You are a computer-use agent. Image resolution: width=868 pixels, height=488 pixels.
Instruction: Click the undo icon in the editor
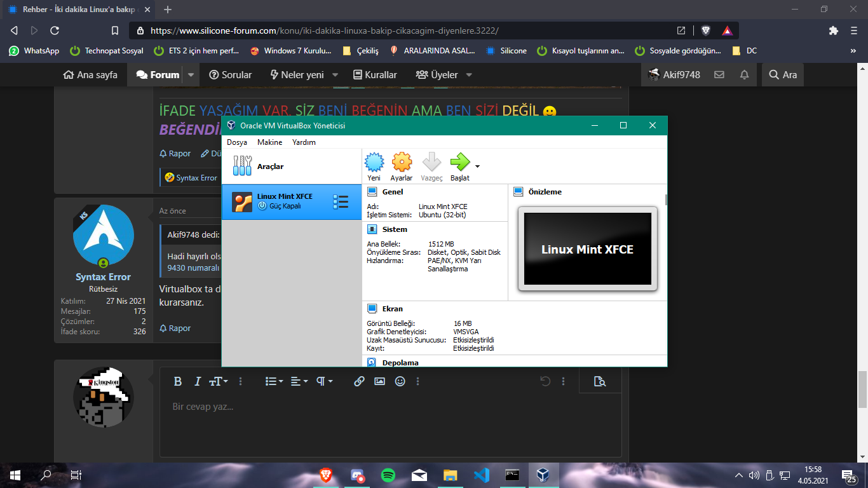click(545, 381)
